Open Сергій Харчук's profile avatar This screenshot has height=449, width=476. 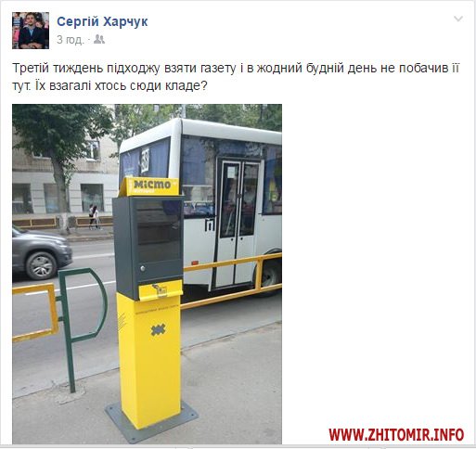pos(31,31)
